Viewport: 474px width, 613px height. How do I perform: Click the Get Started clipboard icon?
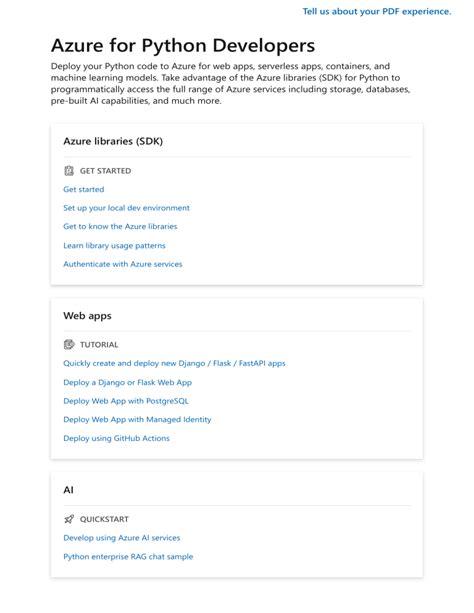pyautogui.click(x=69, y=171)
